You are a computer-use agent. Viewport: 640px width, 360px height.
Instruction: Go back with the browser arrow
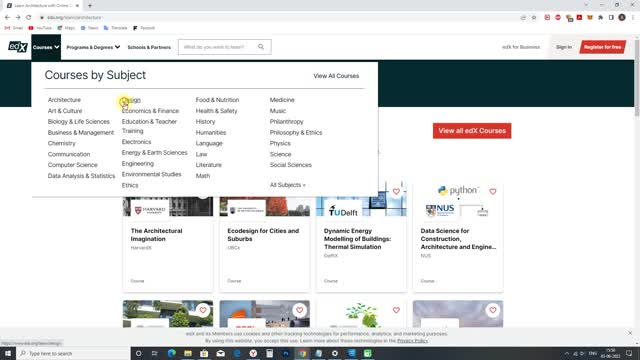pos(7,17)
